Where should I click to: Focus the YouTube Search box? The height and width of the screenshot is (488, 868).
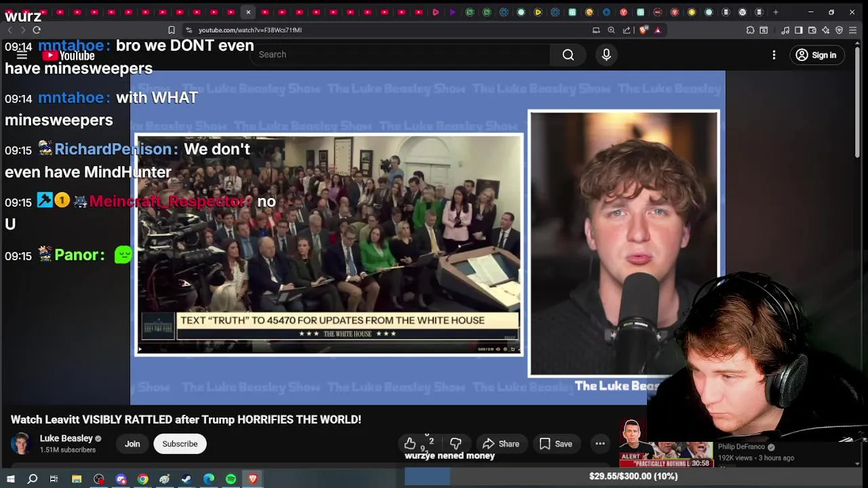click(400, 55)
